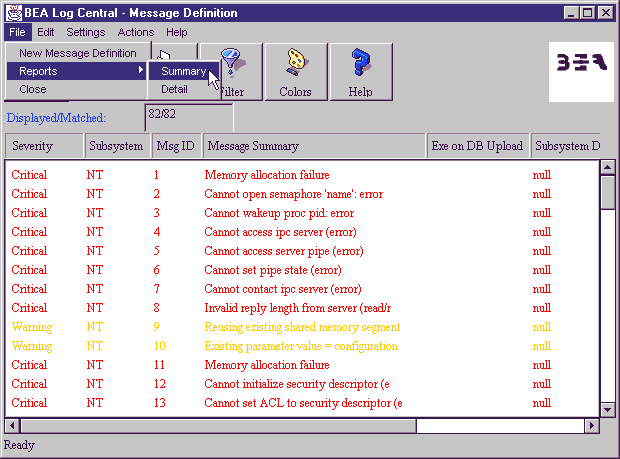Click the Warning severity cell for Msg 9
Image resolution: width=620 pixels, height=459 pixels.
click(32, 327)
